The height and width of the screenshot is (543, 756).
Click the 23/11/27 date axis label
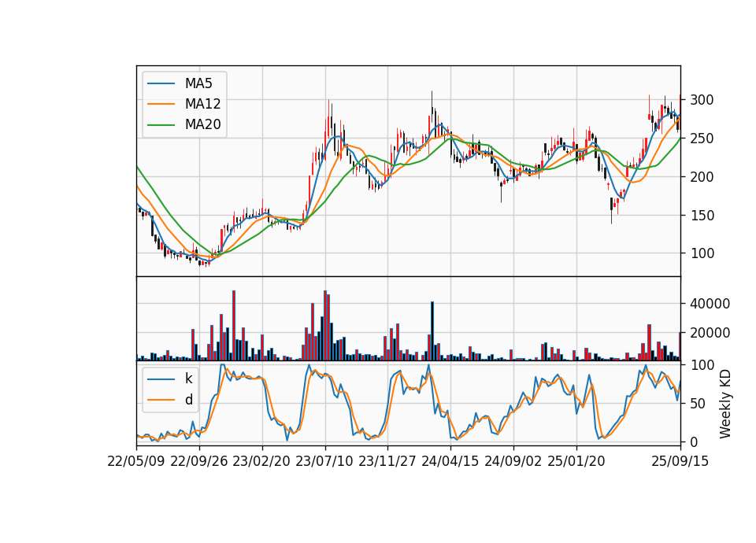[x=387, y=461]
